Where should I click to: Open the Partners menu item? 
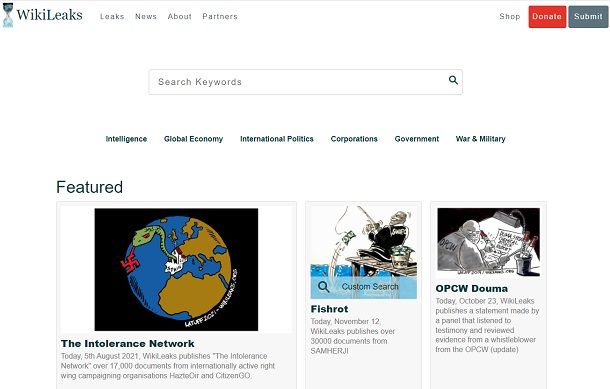coord(220,16)
